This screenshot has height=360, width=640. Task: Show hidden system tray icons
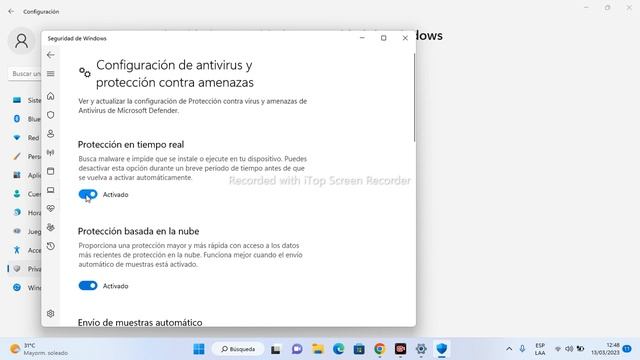(x=509, y=349)
